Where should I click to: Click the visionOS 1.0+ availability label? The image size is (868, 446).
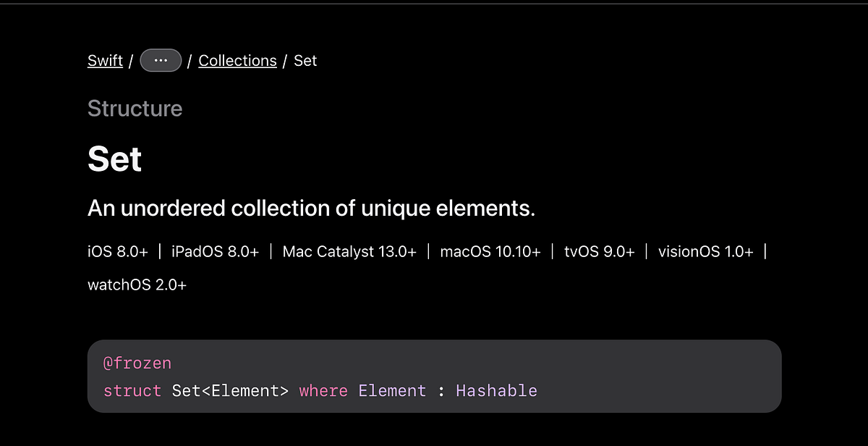click(x=706, y=251)
